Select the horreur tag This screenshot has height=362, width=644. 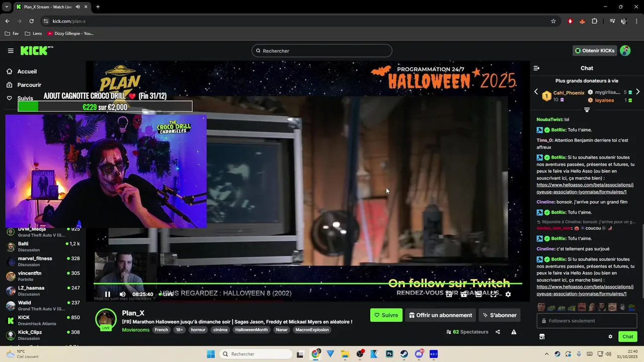[198, 330]
